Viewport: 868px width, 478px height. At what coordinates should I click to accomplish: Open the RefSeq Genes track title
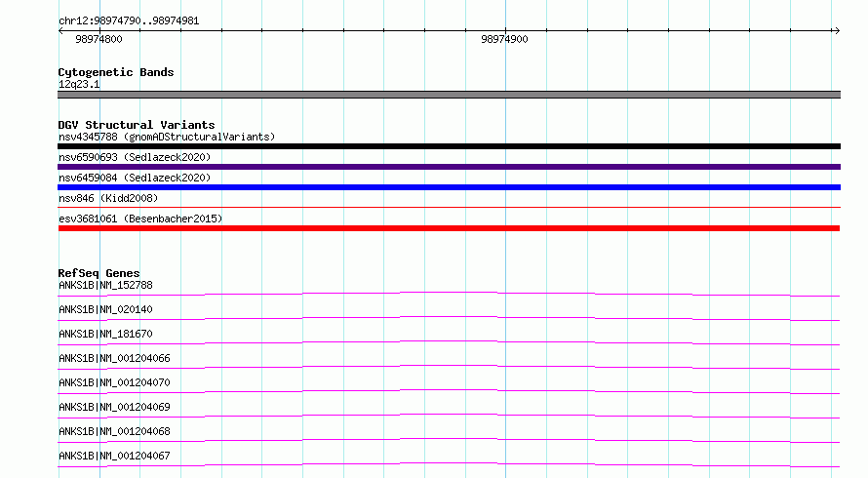tap(99, 273)
